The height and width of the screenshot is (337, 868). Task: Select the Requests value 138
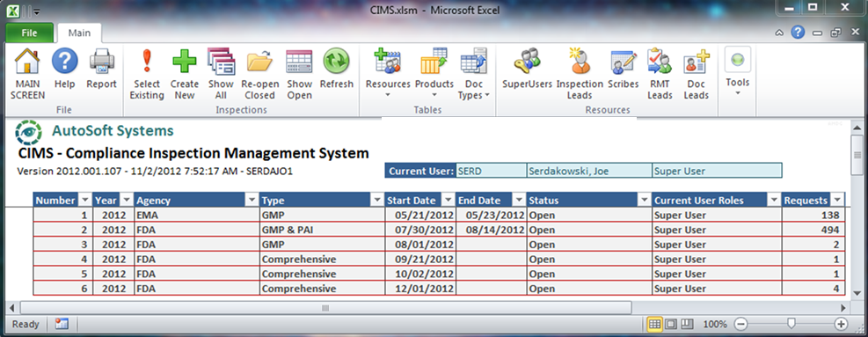click(x=813, y=215)
